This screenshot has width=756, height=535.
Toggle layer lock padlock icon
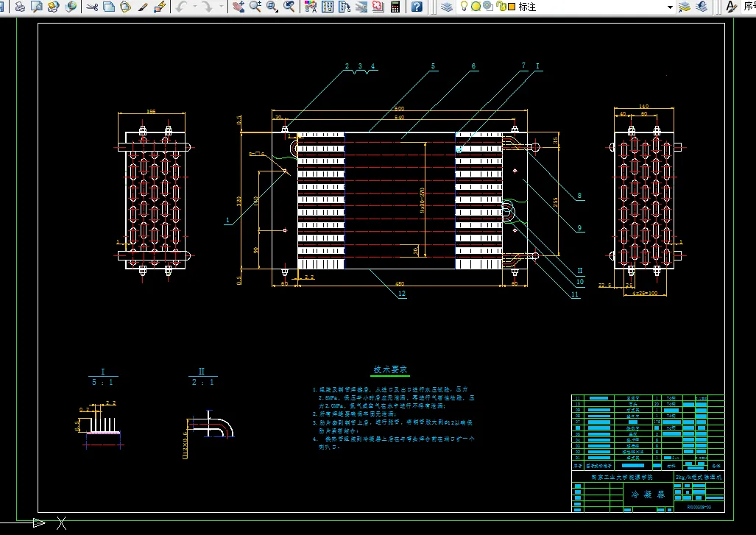[501, 7]
